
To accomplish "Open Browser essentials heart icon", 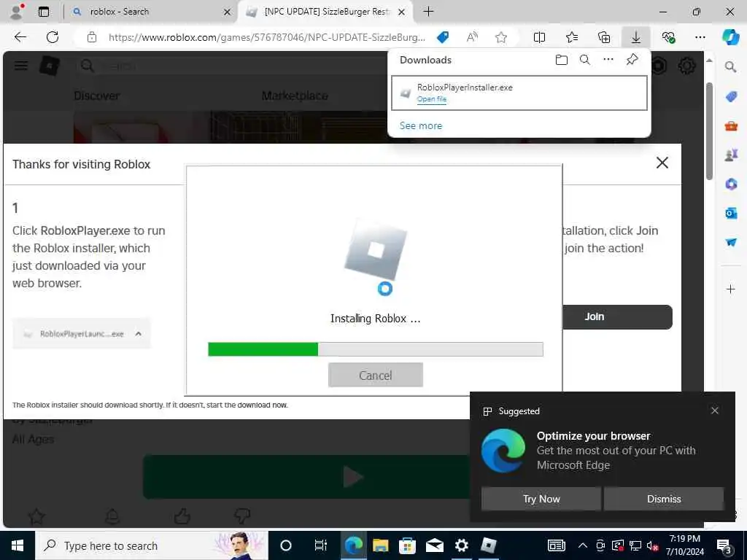I will pyautogui.click(x=668, y=37).
